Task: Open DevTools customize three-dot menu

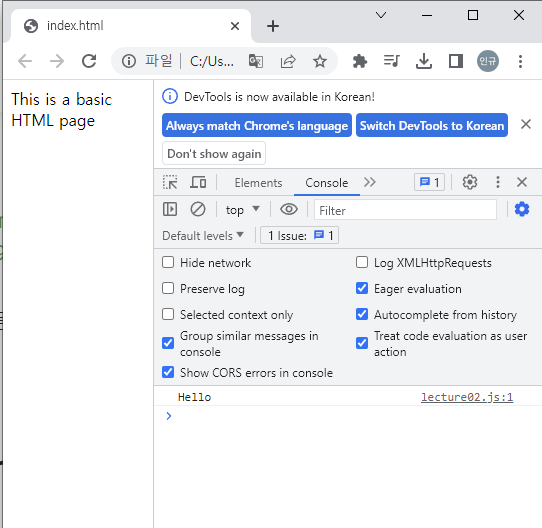Action: click(497, 182)
